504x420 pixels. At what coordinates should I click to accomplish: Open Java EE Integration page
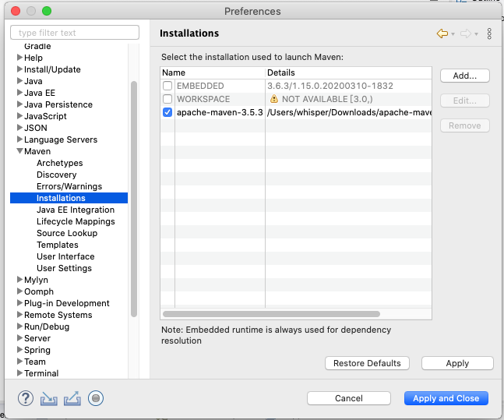pos(76,210)
